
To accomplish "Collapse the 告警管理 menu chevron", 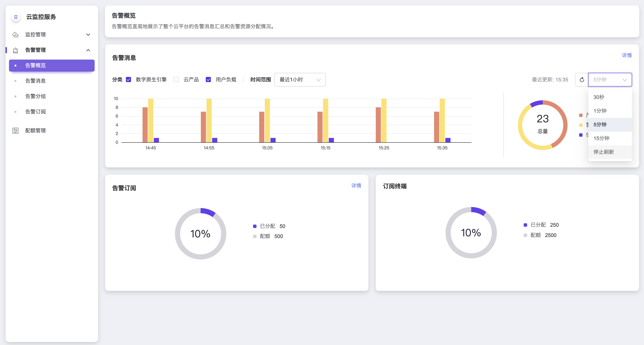I will 88,50.
